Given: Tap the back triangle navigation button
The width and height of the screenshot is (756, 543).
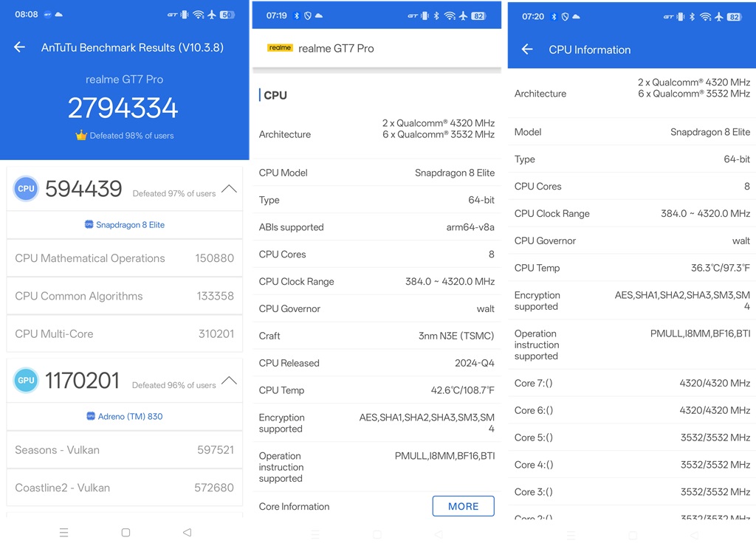Looking at the screenshot, I should 188,533.
